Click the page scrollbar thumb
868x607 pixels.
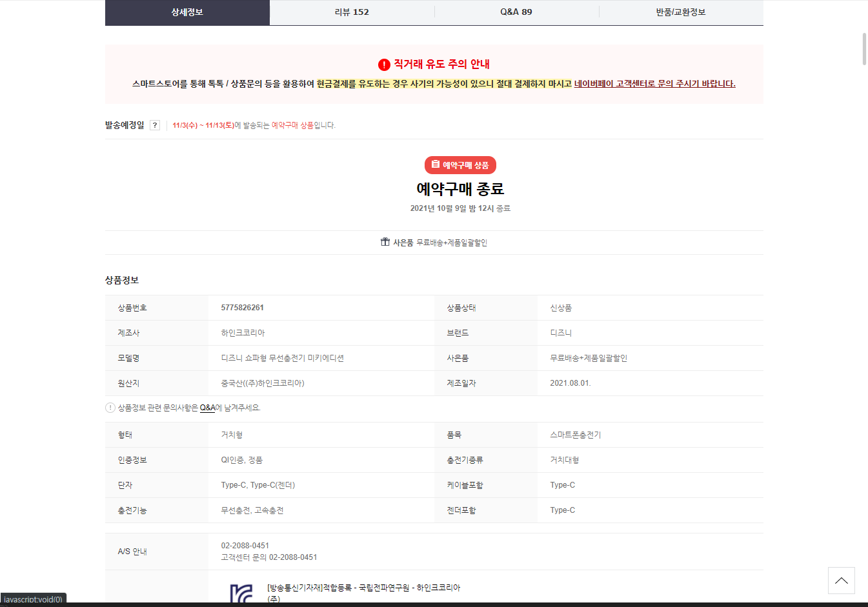coord(865,48)
